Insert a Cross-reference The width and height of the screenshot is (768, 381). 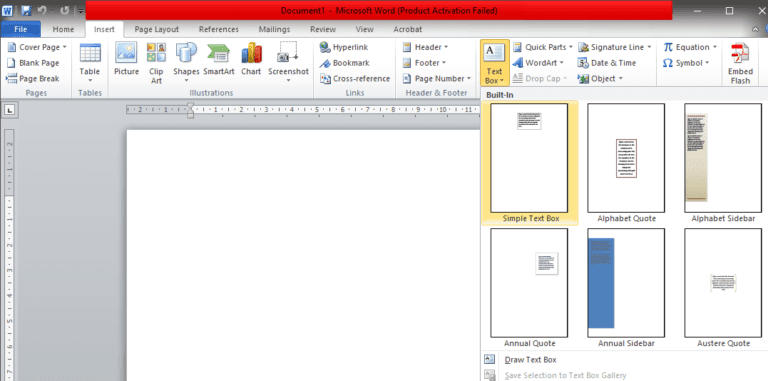(355, 78)
